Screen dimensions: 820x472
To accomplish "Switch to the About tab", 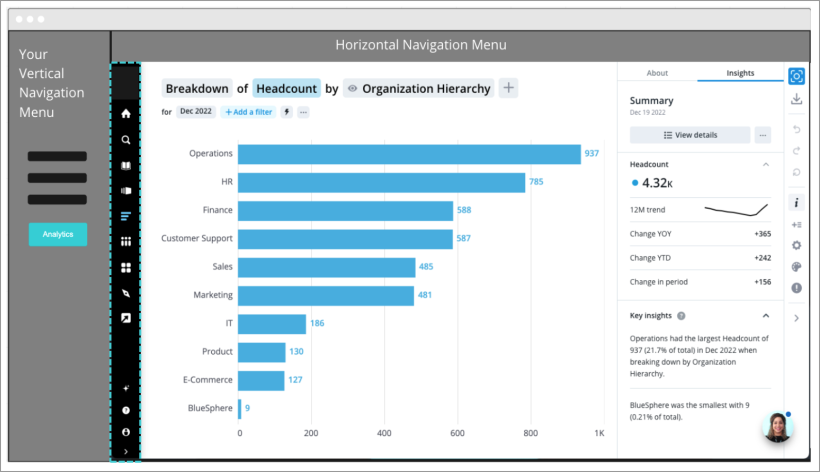I will tap(657, 73).
